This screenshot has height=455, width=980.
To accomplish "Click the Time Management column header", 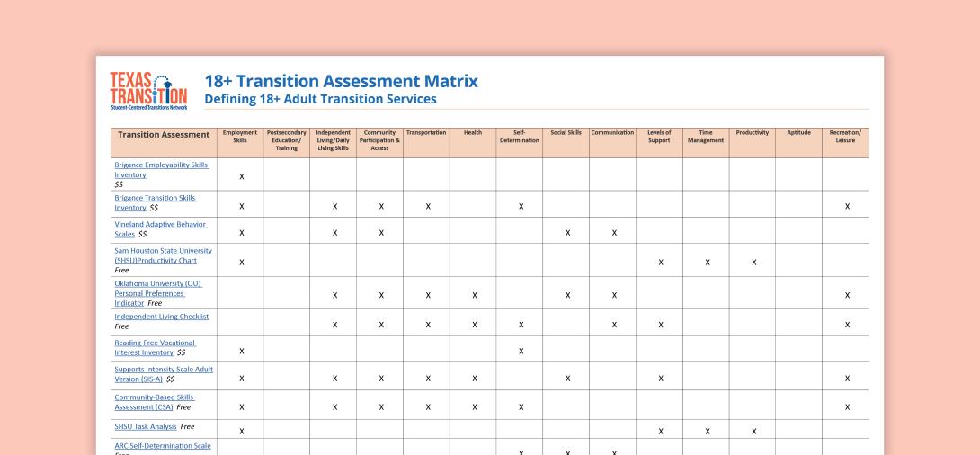I will [x=706, y=137].
